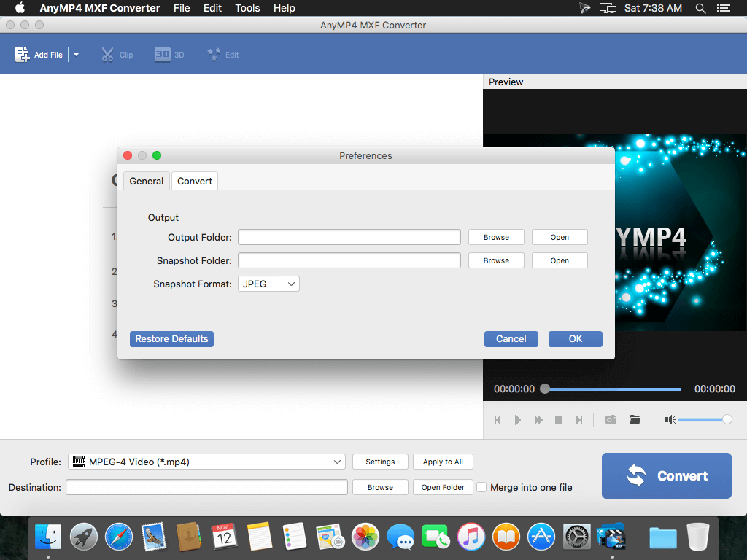
Task: Play the preview video
Action: [518, 420]
